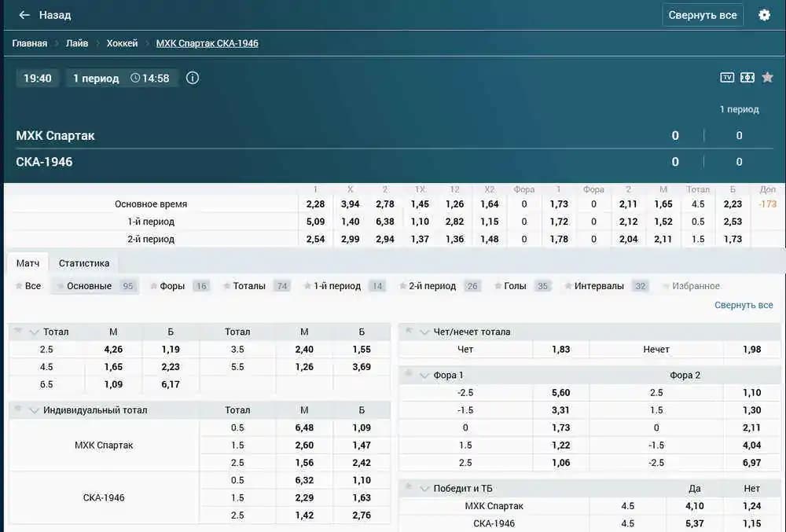This screenshot has width=786, height=532.
Task: Select Чет odds 1,83
Action: click(561, 349)
